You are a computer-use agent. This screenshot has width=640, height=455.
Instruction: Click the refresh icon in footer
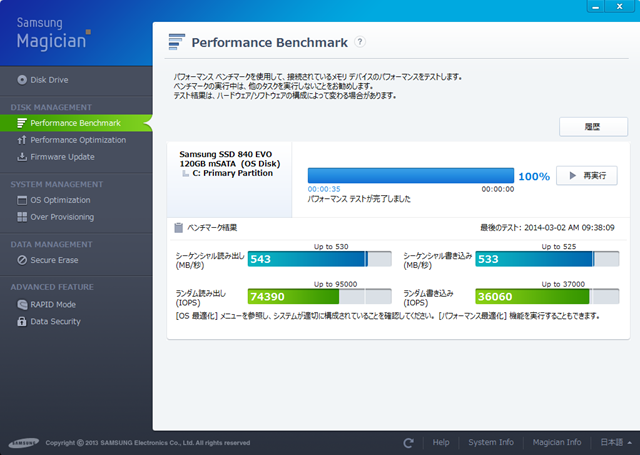click(x=409, y=442)
